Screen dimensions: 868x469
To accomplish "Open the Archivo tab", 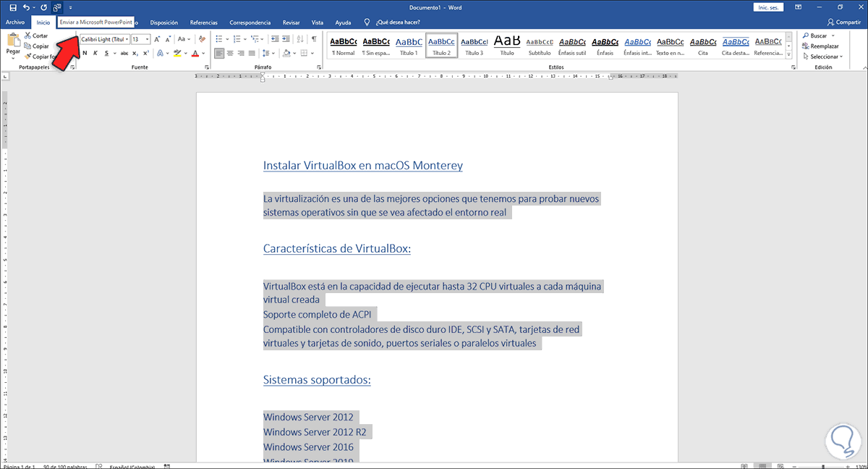I will (x=15, y=22).
